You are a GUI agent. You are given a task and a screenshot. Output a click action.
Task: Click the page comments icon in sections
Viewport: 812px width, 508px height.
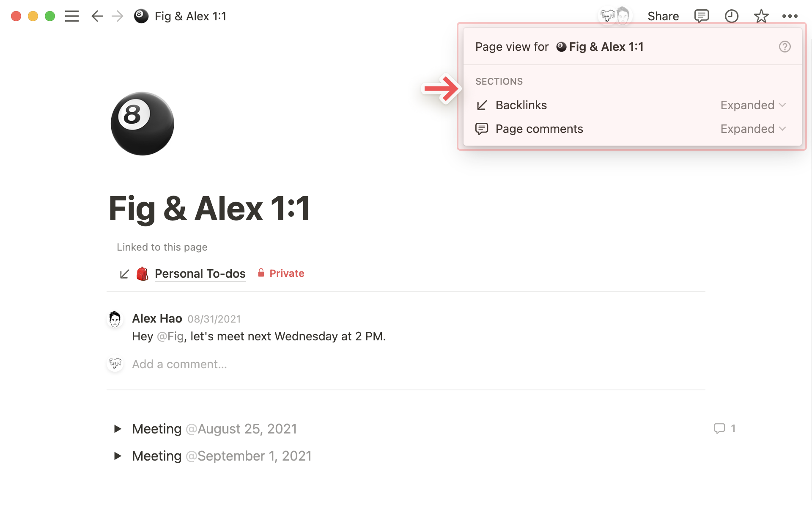481,128
